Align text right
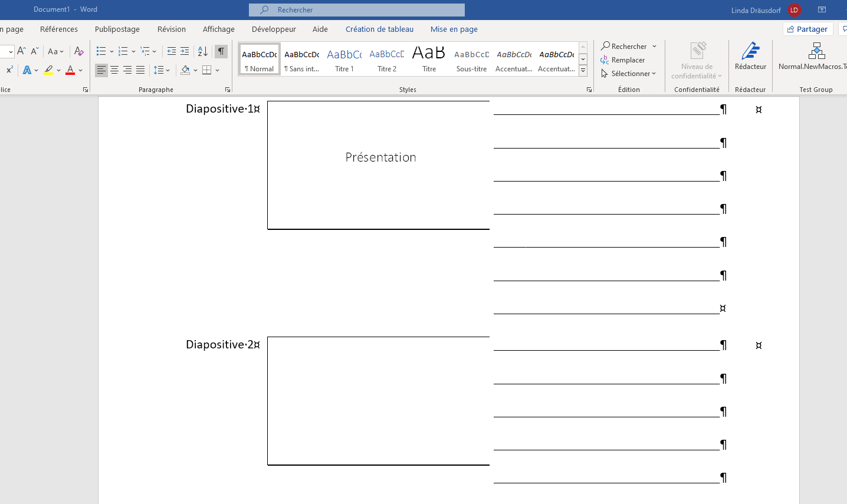The height and width of the screenshot is (504, 847). click(127, 70)
